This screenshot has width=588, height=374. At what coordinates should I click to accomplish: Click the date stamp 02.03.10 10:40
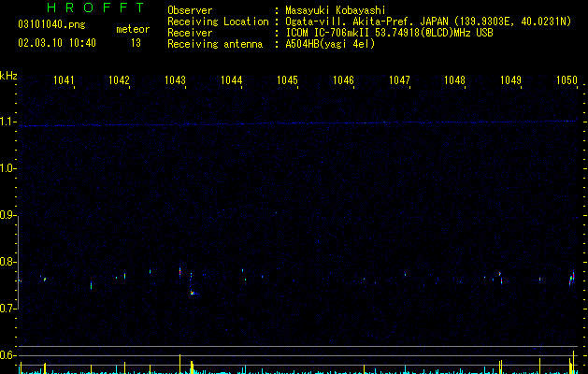[x=57, y=43]
